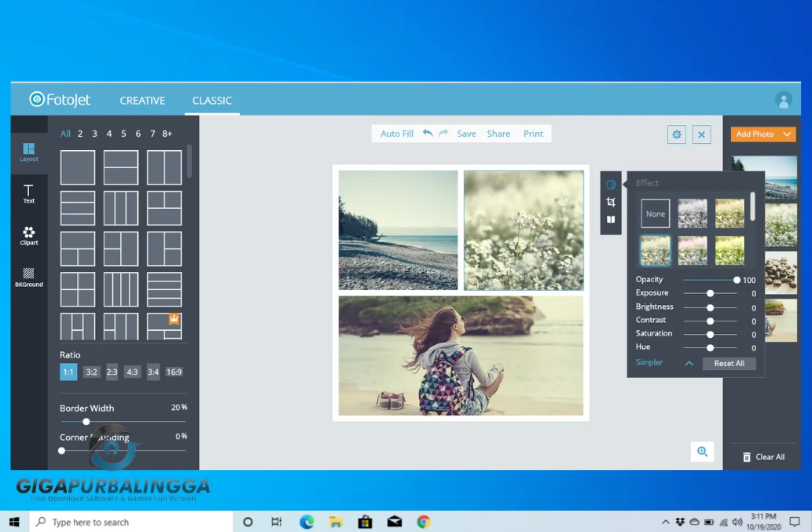The image size is (812, 532).
Task: Open the Effect panel icon on the photo
Action: coord(611,184)
